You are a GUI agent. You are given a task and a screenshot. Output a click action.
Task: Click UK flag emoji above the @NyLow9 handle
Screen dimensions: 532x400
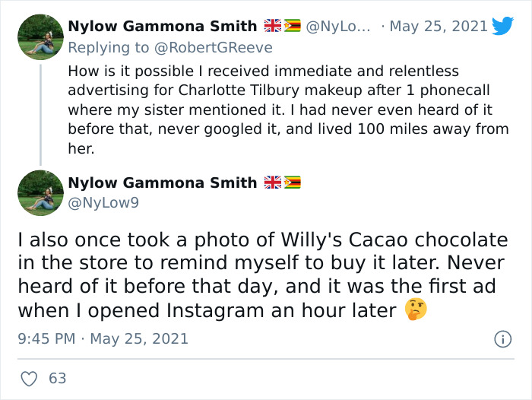point(273,183)
